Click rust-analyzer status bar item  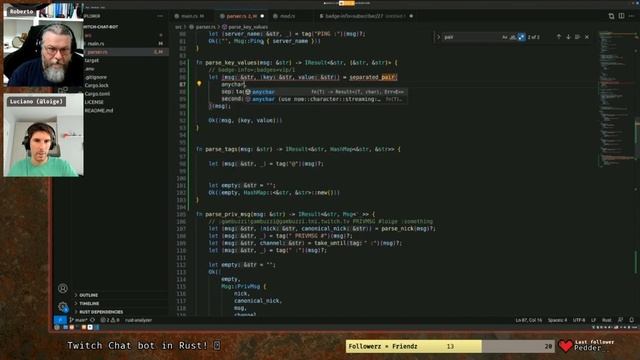[x=139, y=320]
